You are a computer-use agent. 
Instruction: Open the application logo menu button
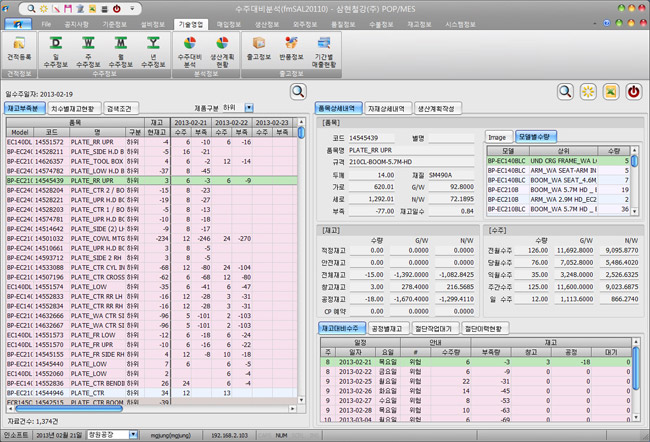18,24
